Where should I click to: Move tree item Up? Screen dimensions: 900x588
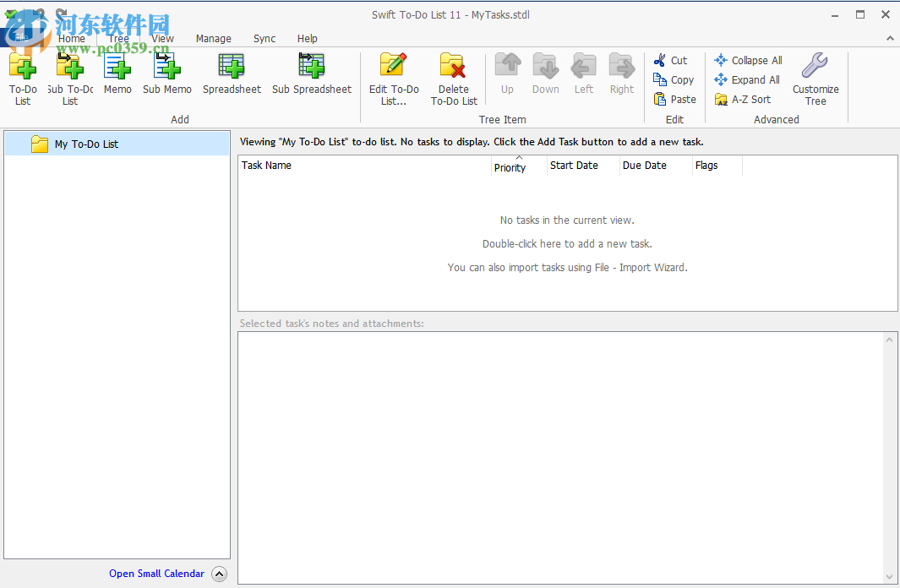(507, 73)
